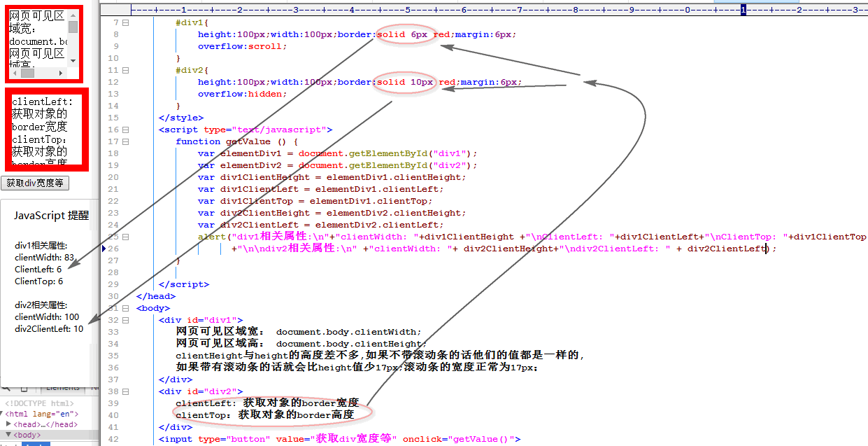Click the '<div id="div2">' tag on line 38
Viewport: 868px width, 446px height.
(201, 391)
